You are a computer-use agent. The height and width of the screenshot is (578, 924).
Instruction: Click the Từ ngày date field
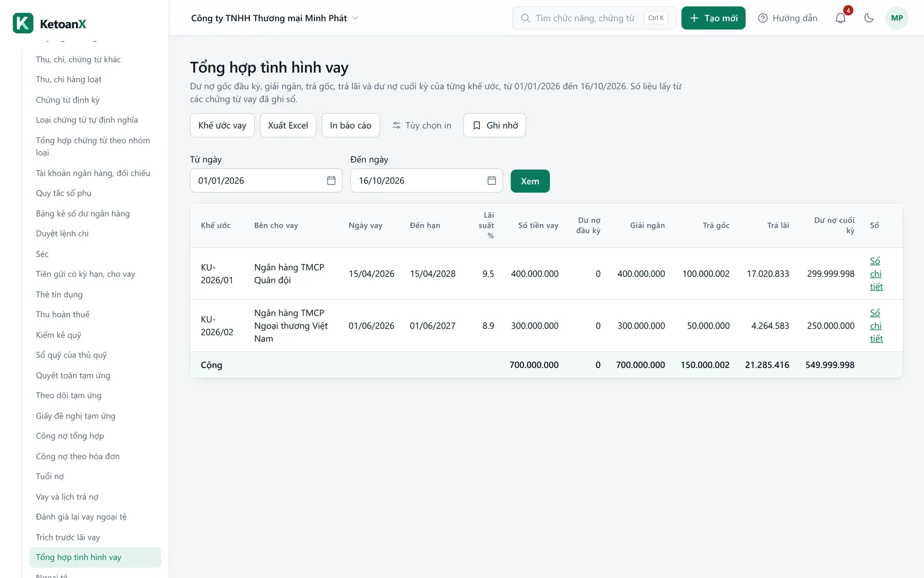point(266,181)
